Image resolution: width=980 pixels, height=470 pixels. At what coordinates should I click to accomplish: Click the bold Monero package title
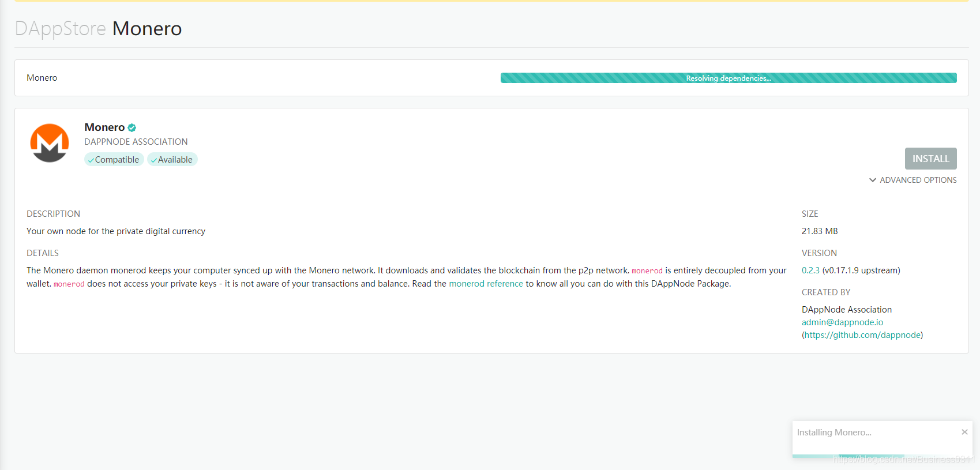coord(104,127)
